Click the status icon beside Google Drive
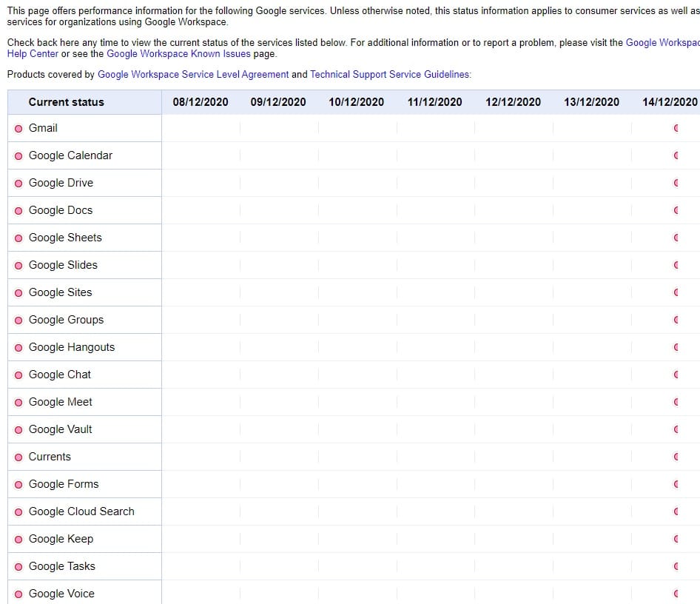The width and height of the screenshot is (700, 604). 18,184
